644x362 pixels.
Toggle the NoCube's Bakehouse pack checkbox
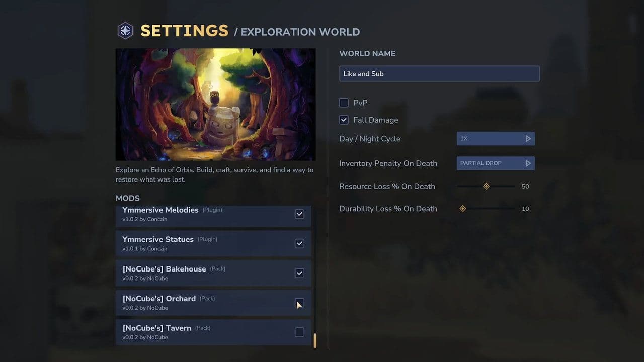(299, 274)
